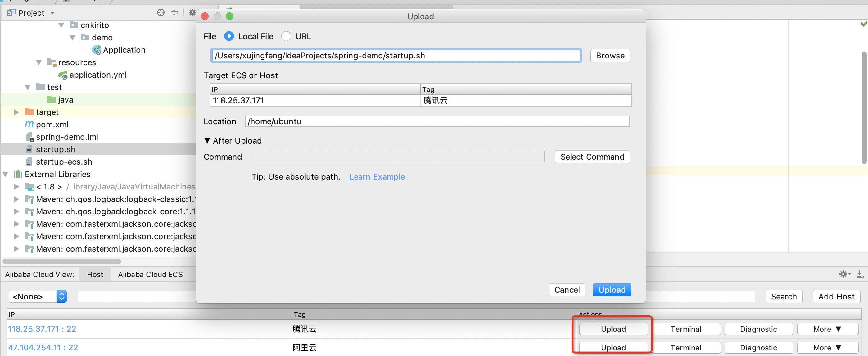Select the URL radio button
The width and height of the screenshot is (868, 356).
point(286,36)
